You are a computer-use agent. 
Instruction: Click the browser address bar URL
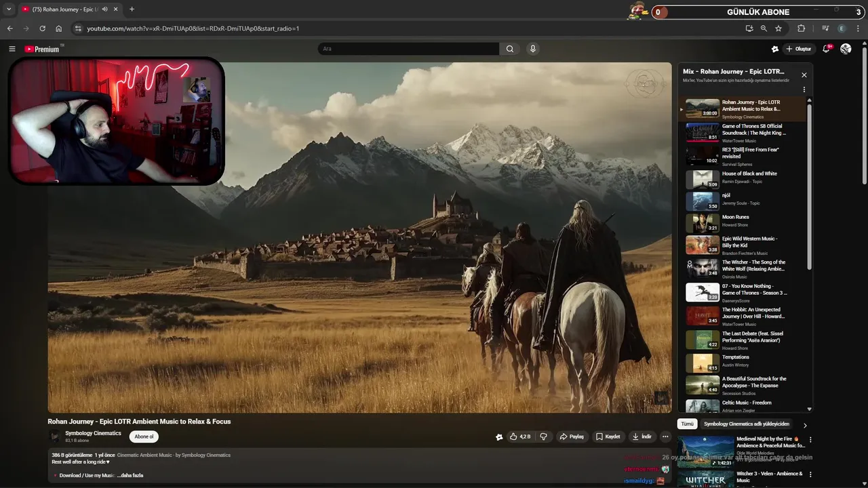tap(193, 28)
